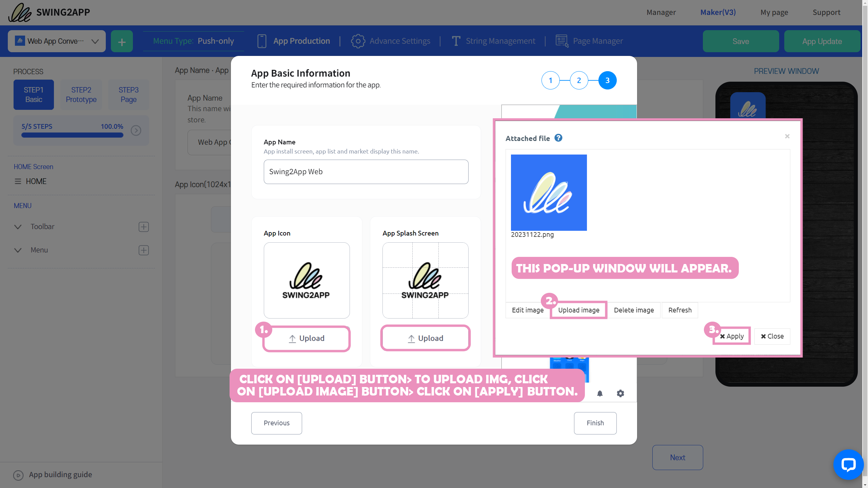Open Advance Settings
The width and height of the screenshot is (868, 488).
click(x=391, y=41)
